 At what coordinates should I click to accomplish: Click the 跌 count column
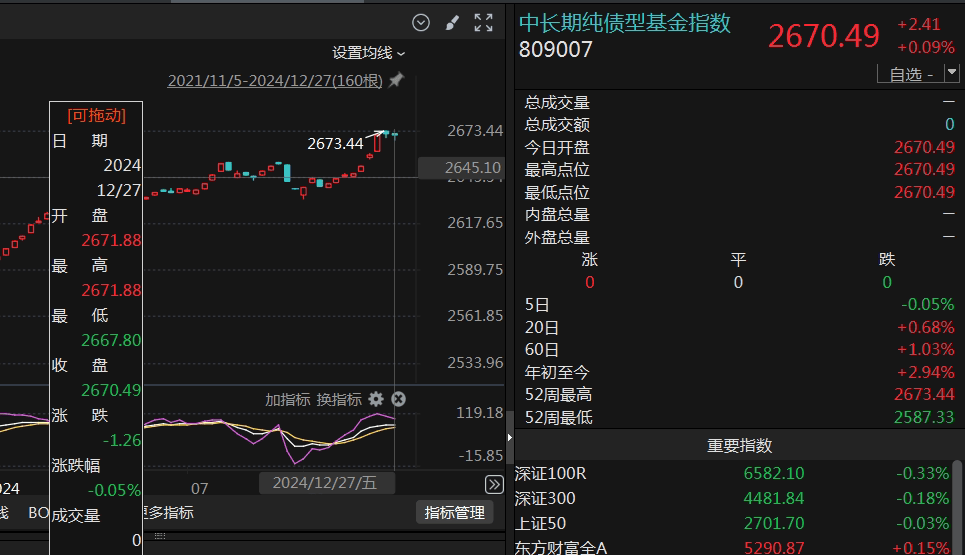point(887,271)
